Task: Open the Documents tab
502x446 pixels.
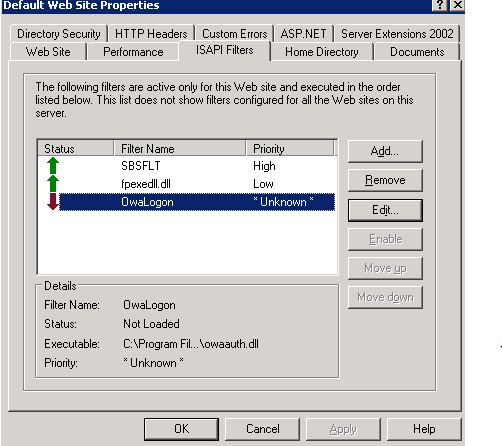Action: tap(417, 52)
